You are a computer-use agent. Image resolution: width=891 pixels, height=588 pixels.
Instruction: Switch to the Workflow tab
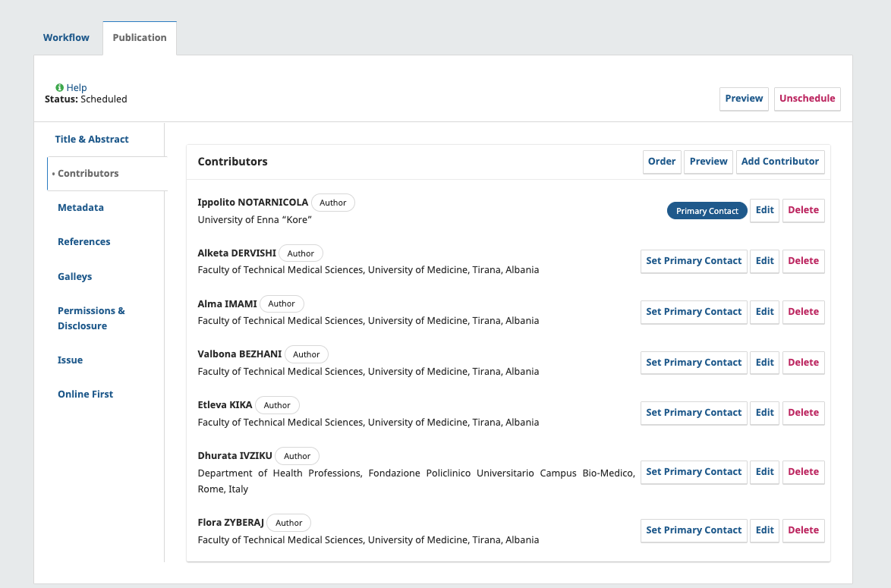pos(66,38)
